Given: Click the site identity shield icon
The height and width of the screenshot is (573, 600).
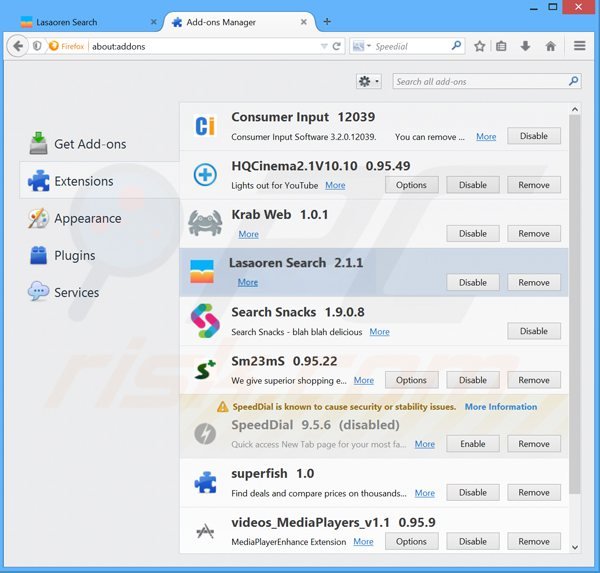Looking at the screenshot, I should (x=37, y=46).
